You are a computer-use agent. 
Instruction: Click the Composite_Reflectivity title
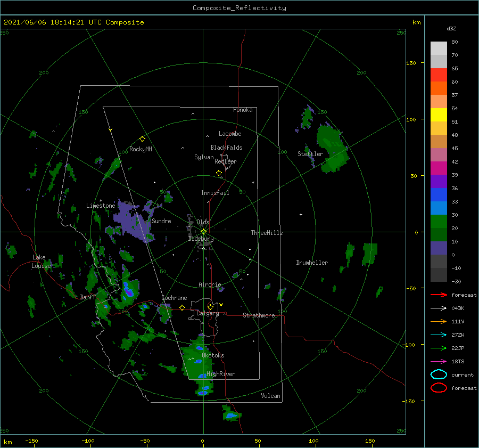pyautogui.click(x=240, y=8)
